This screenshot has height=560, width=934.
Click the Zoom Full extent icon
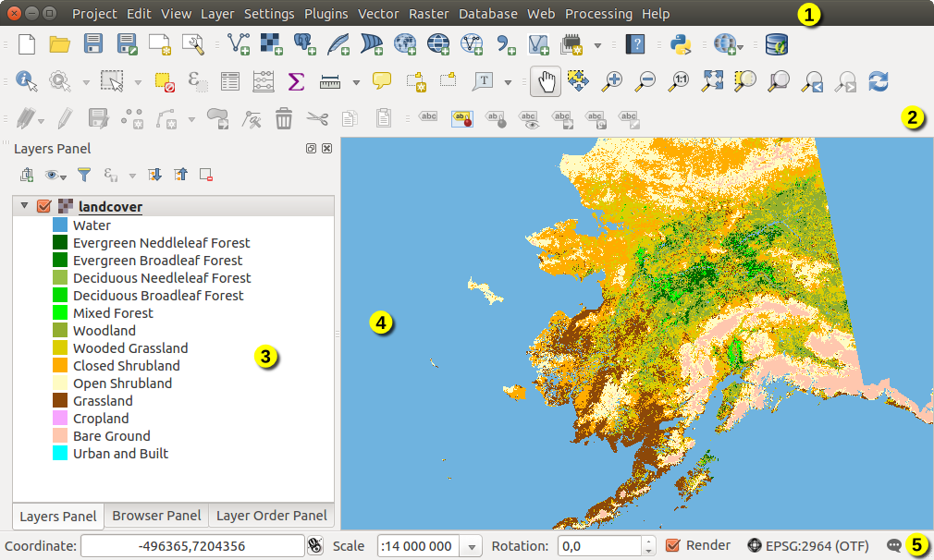[711, 81]
